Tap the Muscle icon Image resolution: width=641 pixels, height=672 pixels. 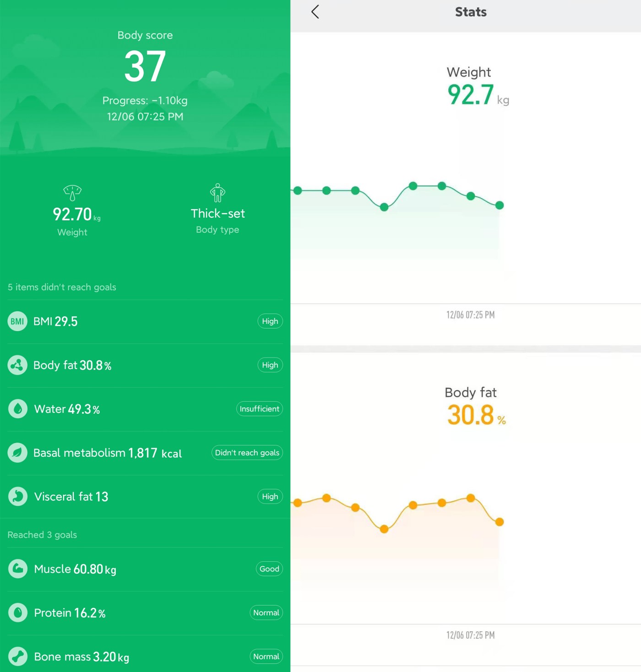click(x=17, y=569)
